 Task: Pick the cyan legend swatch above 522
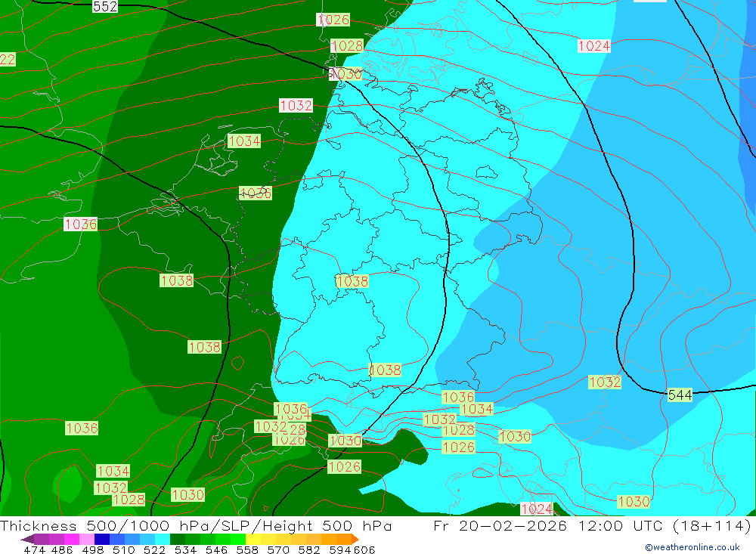(x=162, y=539)
